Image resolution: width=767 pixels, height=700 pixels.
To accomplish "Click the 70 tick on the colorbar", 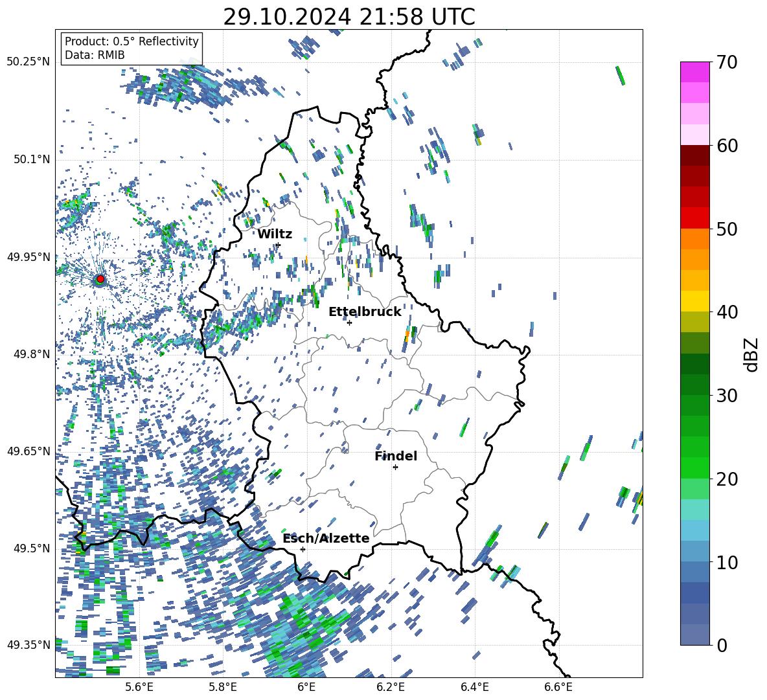I will (x=727, y=63).
